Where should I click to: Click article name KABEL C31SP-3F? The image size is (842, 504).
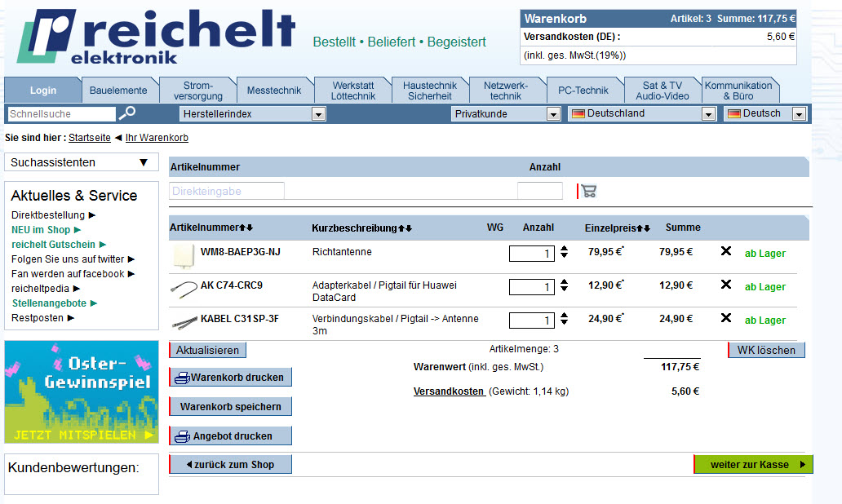(x=240, y=318)
